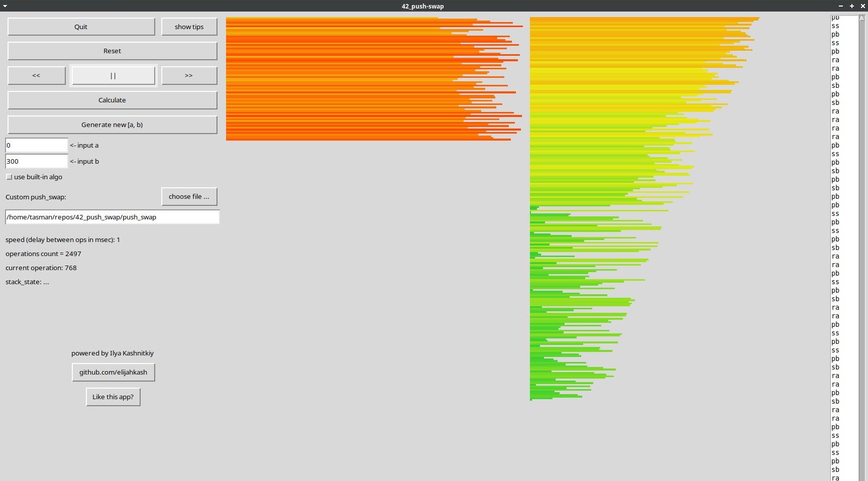Click the Quit button
This screenshot has width=868, height=481.
click(x=81, y=27)
